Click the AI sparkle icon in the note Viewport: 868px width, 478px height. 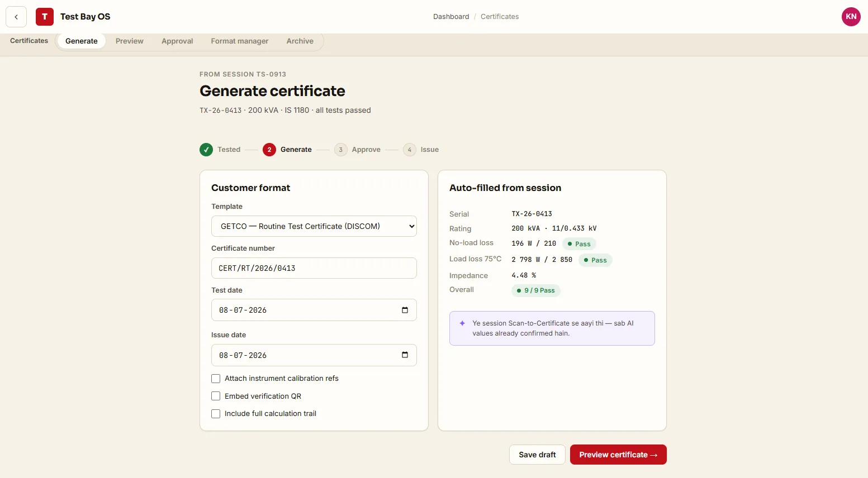pos(462,323)
